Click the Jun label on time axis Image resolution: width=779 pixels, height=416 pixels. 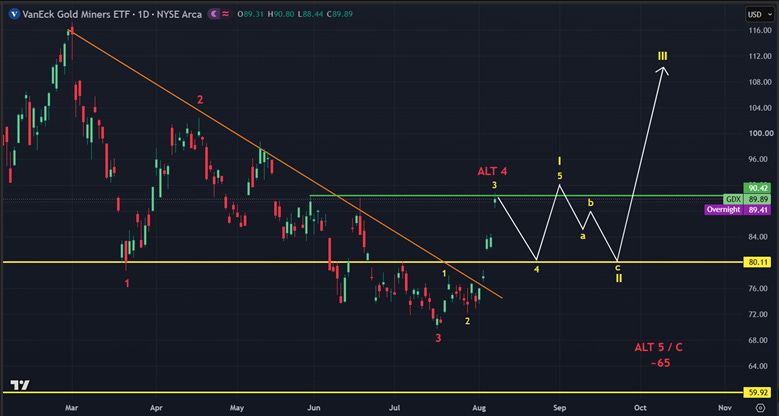pyautogui.click(x=314, y=408)
